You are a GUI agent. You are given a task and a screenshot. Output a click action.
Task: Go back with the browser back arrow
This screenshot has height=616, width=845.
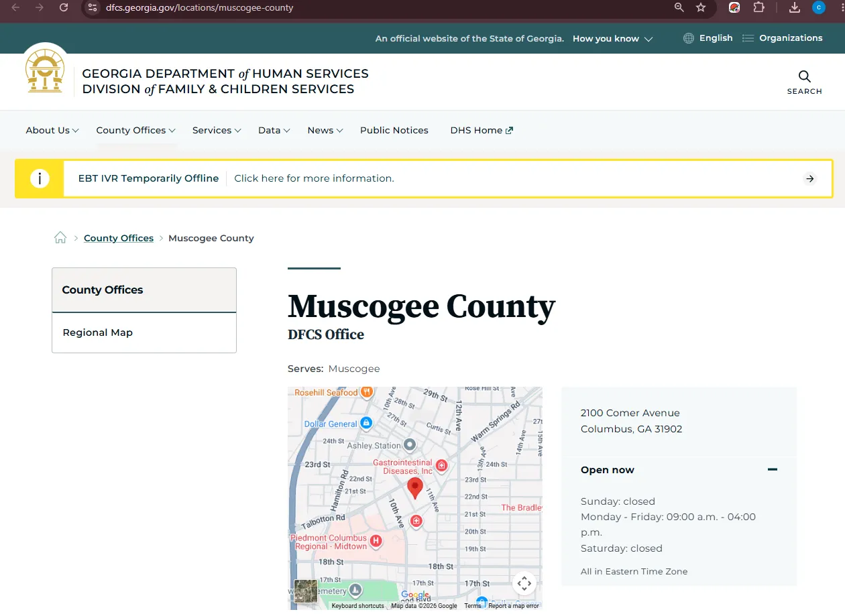[x=15, y=7]
